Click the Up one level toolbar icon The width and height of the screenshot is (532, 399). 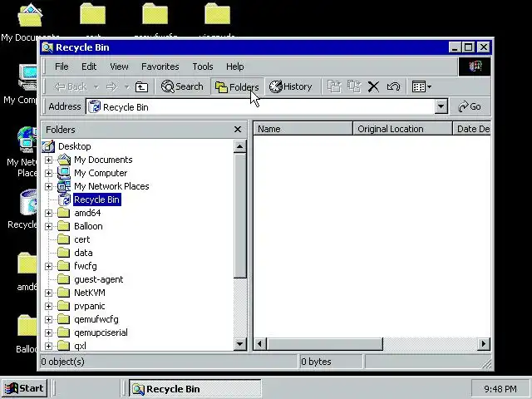click(141, 86)
